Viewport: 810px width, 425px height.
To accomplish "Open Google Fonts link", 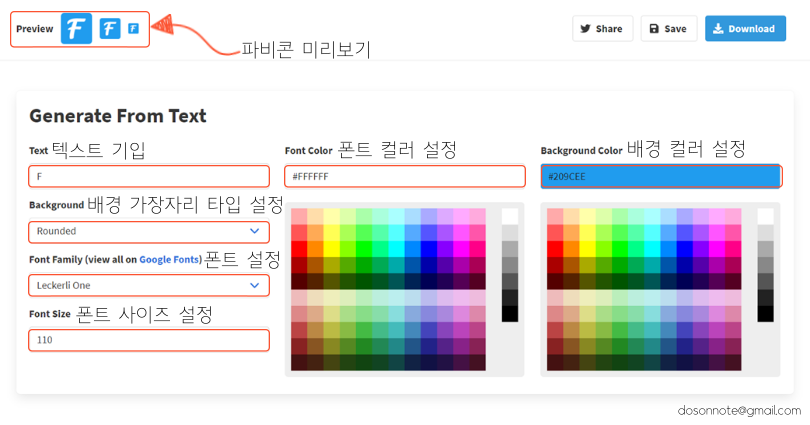I will (169, 259).
